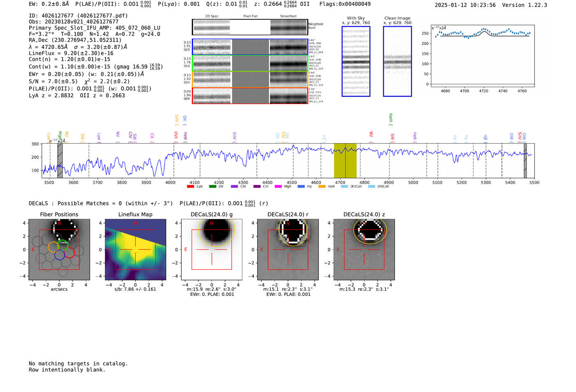This screenshot has width=576, height=392.
Task: Click the red Lyα legend swatch
Action: [x=190, y=186]
